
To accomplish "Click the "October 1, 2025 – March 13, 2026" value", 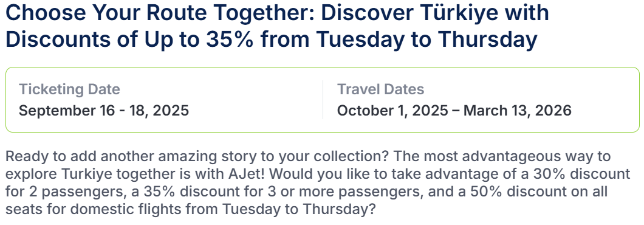I will click(454, 111).
